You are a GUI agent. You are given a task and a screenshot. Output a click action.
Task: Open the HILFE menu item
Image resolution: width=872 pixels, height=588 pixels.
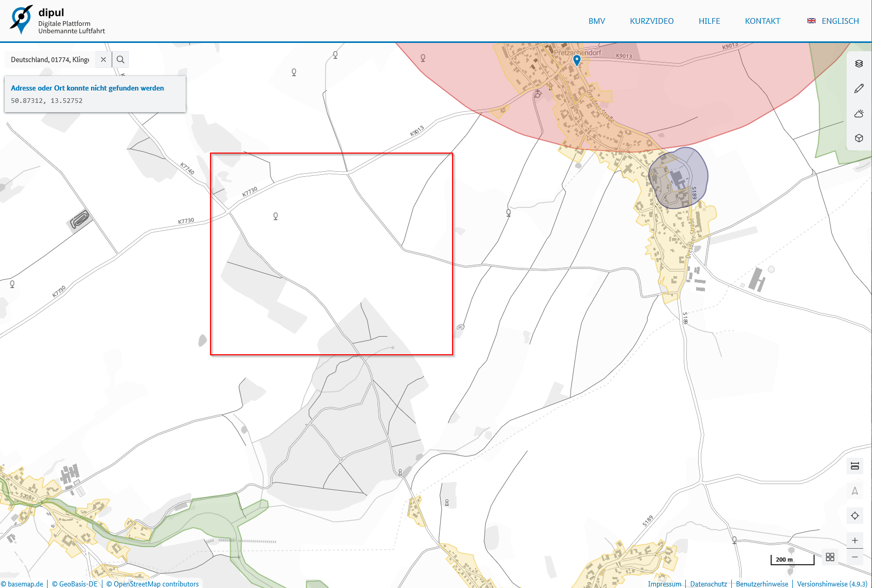click(709, 21)
